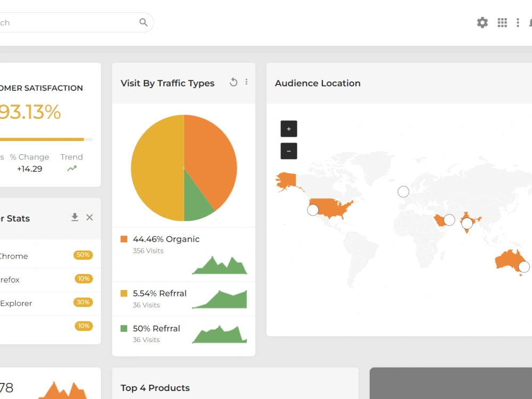Click into the search input field
Viewport: 532px width, 399px height.
64,22
